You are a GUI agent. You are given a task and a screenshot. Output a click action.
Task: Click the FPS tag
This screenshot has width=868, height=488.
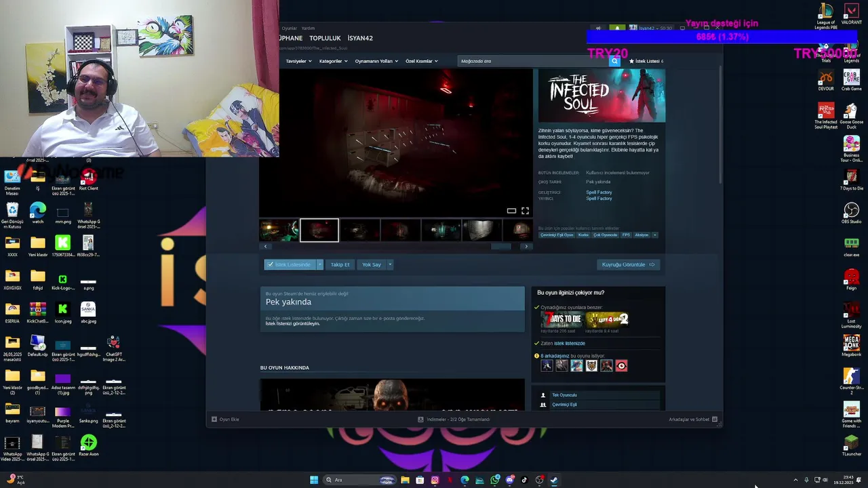(626, 235)
